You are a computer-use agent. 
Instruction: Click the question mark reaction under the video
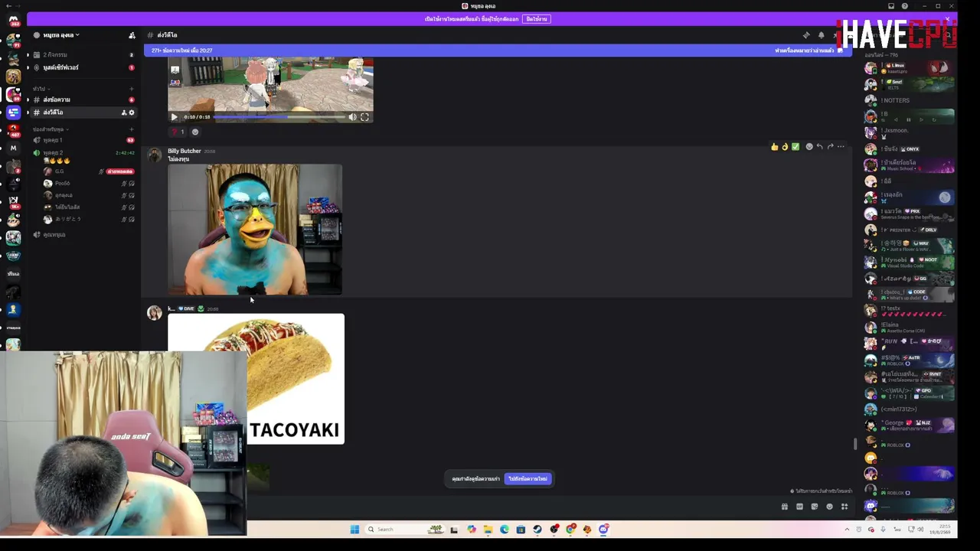[x=178, y=132]
